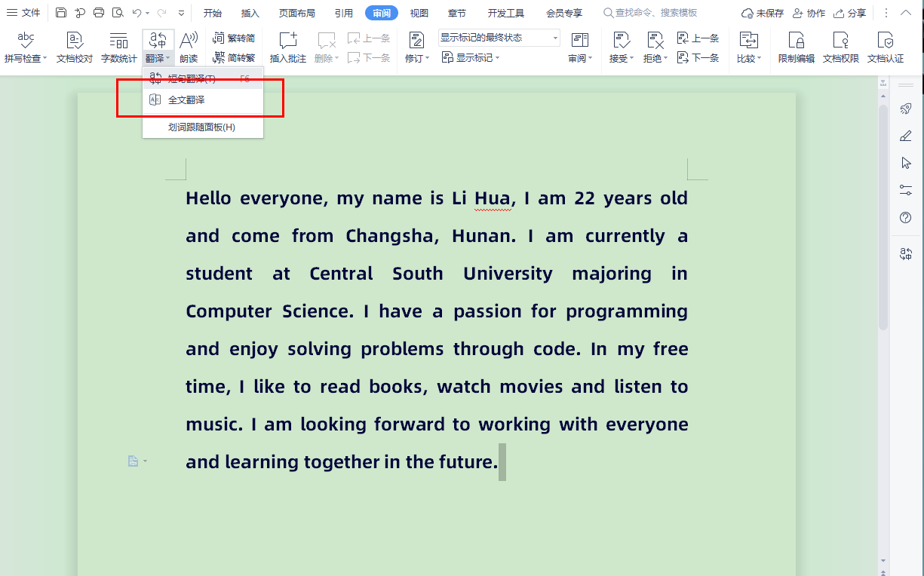The image size is (924, 576).
Task: Click the rocket icon in the right sidebar
Action: click(906, 109)
